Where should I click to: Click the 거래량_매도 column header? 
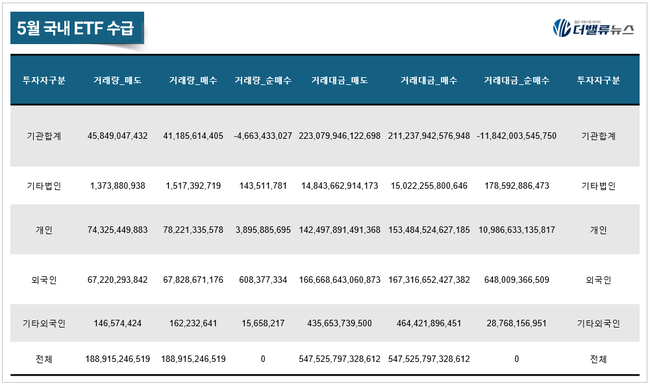(x=117, y=80)
